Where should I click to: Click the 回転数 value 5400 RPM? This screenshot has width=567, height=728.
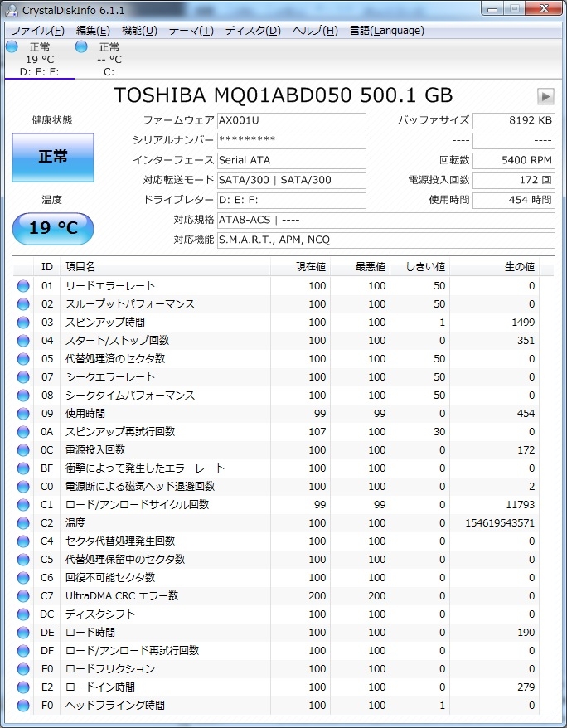point(514,161)
